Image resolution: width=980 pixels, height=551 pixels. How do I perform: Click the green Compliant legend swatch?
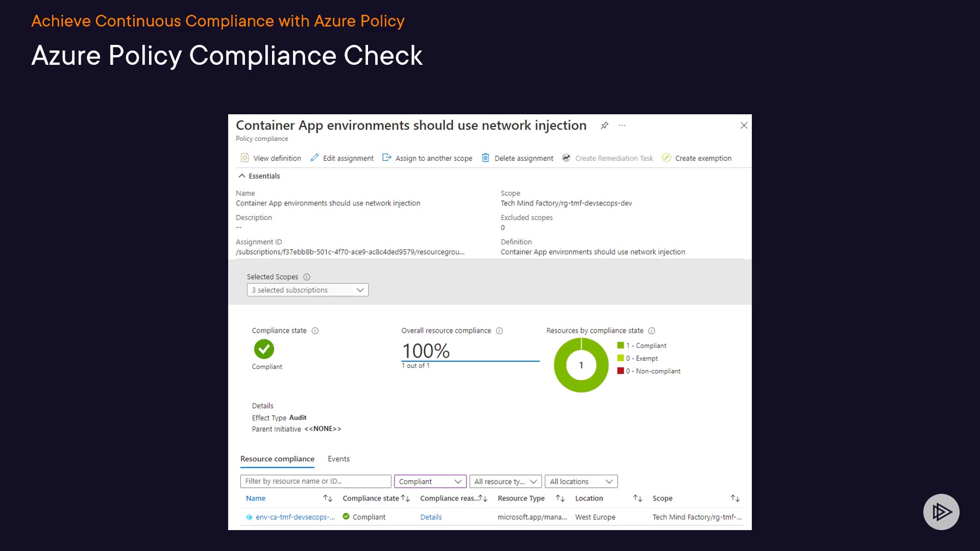[x=621, y=345]
